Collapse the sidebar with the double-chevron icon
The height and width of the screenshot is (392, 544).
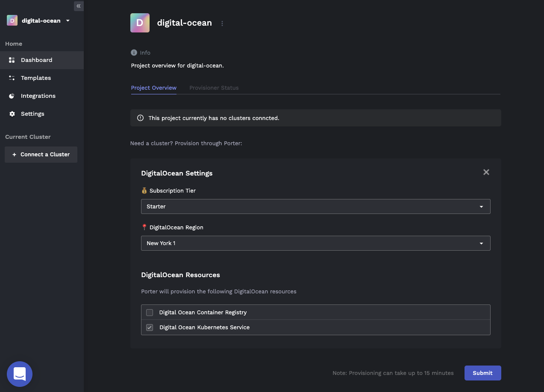point(79,6)
